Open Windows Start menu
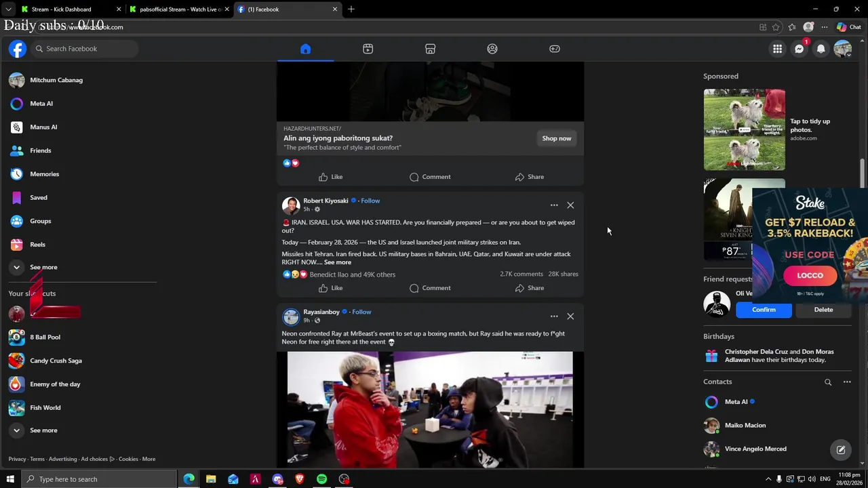The image size is (868, 488). (x=10, y=479)
